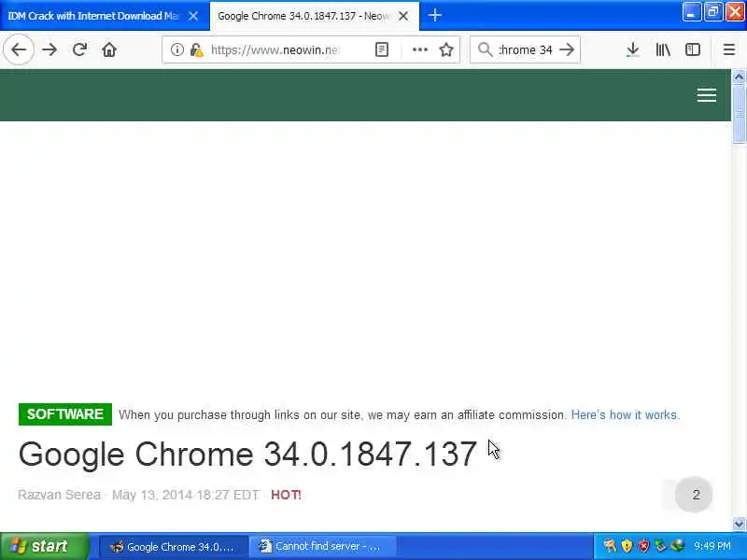Click the red shield tray icon
Image resolution: width=747 pixels, height=560 pixels.
tap(644, 546)
